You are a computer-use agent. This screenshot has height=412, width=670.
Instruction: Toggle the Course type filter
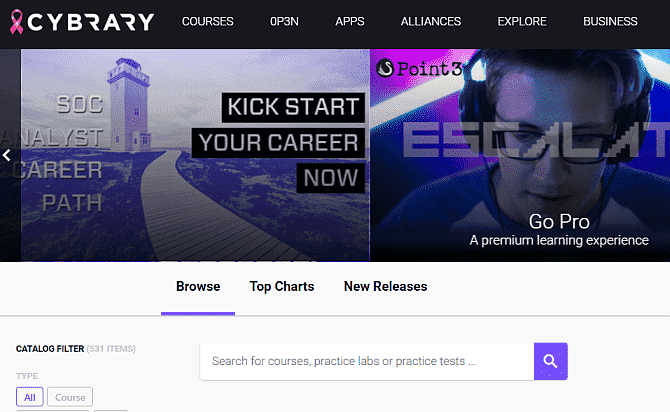tap(70, 397)
